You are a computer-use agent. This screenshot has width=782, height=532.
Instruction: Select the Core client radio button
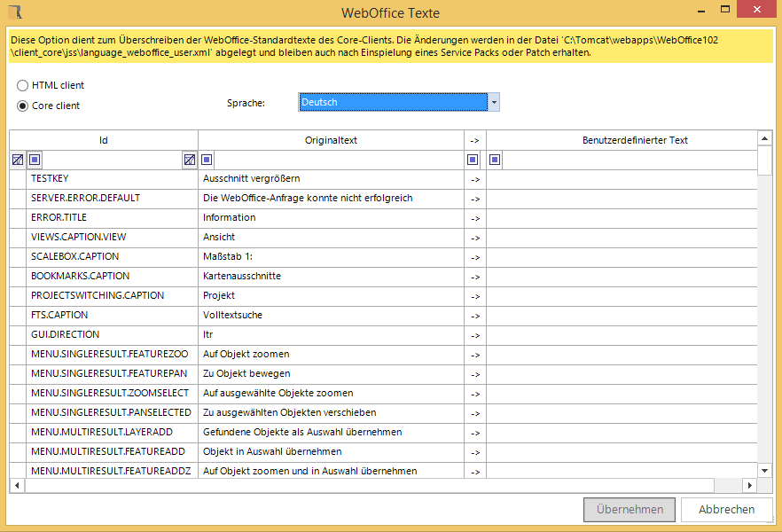tap(21, 106)
